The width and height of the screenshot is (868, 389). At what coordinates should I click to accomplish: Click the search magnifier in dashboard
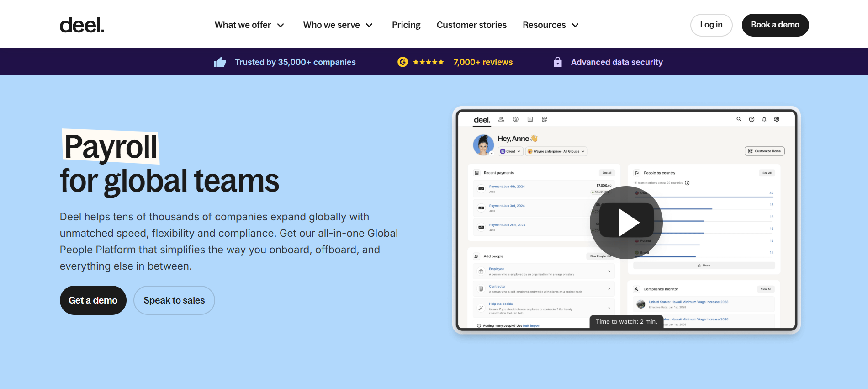point(739,119)
